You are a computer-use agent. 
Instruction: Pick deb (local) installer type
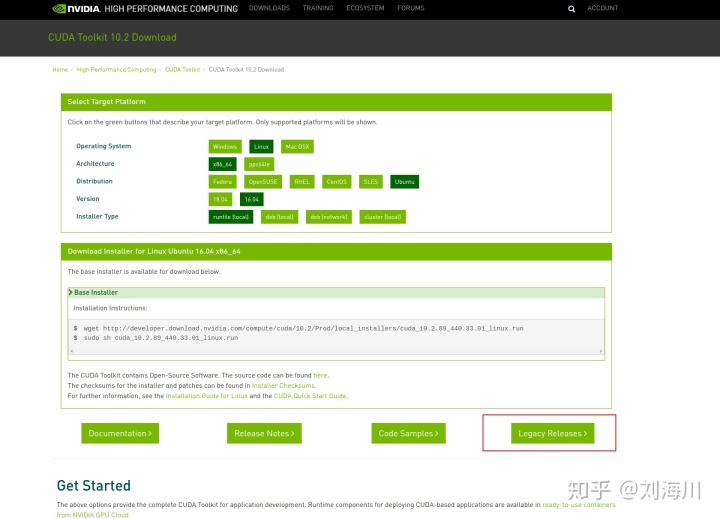click(x=279, y=217)
